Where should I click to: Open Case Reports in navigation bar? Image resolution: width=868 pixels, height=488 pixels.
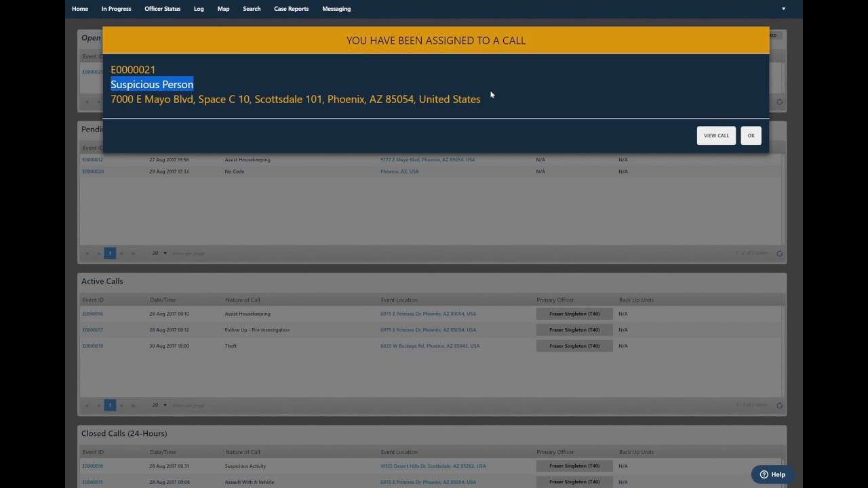pos(291,9)
